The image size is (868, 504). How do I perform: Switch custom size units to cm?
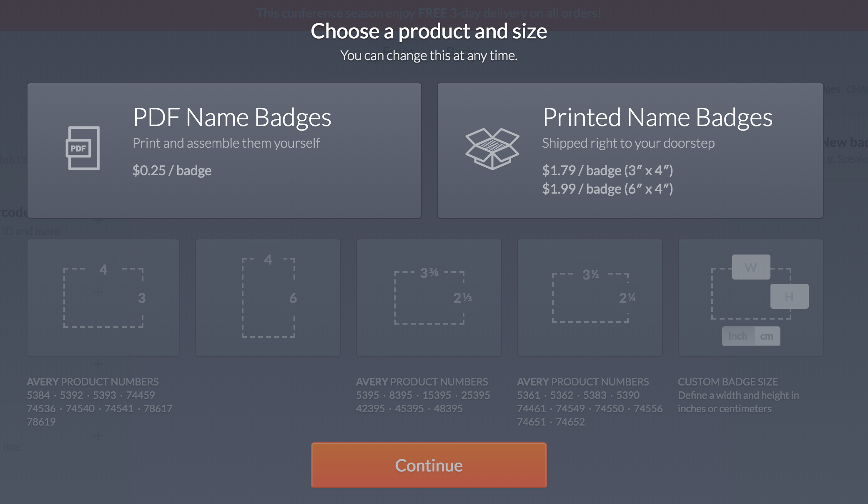767,336
